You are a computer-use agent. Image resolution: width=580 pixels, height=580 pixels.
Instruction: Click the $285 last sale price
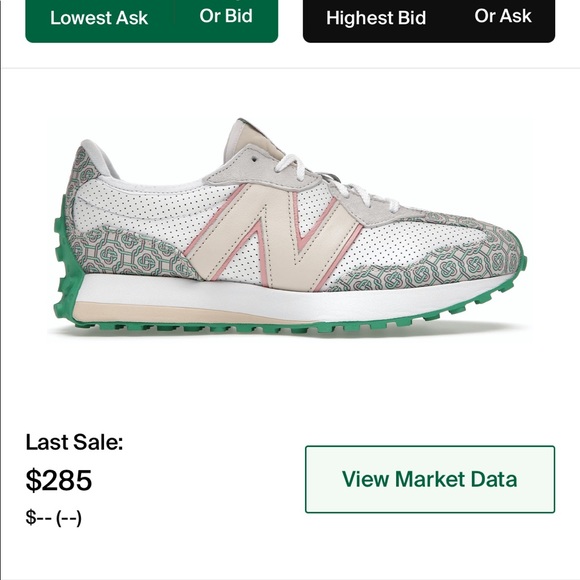58,480
